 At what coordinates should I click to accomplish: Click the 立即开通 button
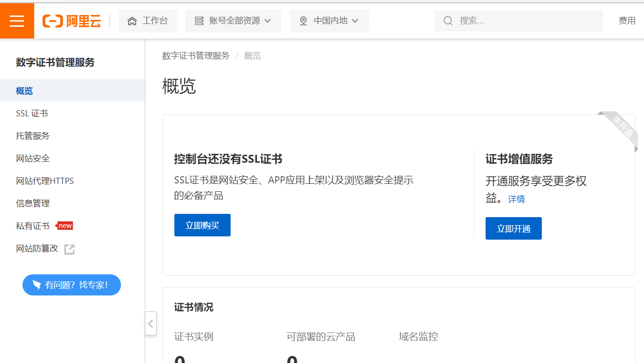point(514,228)
